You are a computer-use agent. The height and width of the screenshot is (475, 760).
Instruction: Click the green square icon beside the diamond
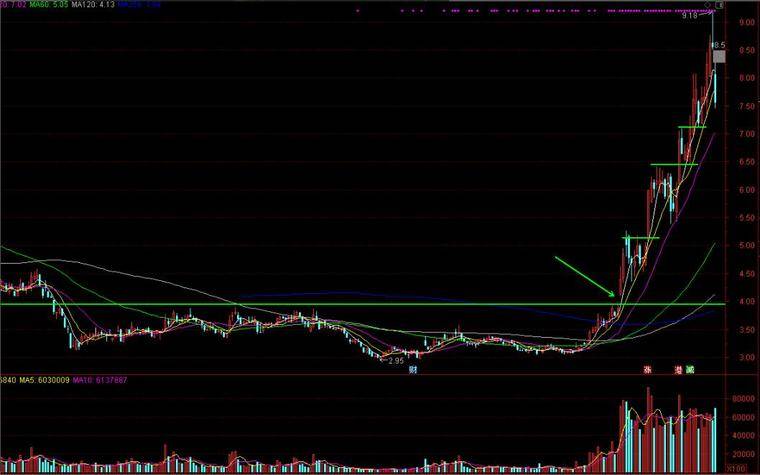click(x=720, y=5)
